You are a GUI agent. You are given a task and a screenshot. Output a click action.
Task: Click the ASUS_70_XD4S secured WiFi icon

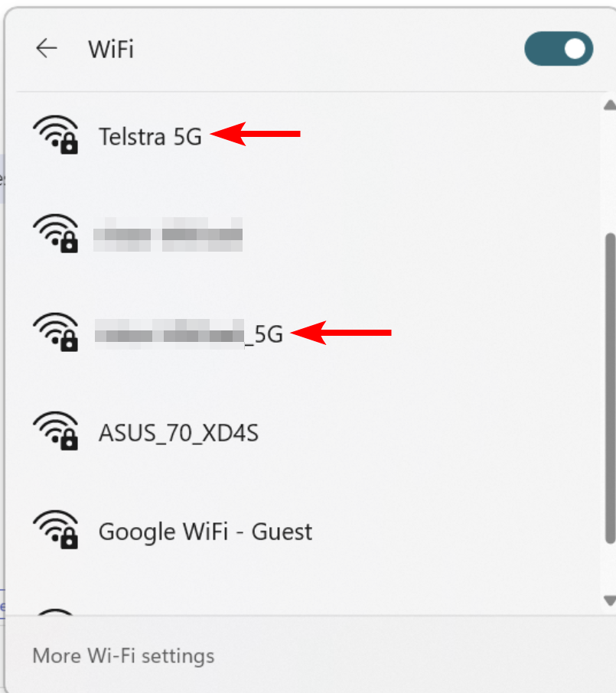pyautogui.click(x=56, y=431)
